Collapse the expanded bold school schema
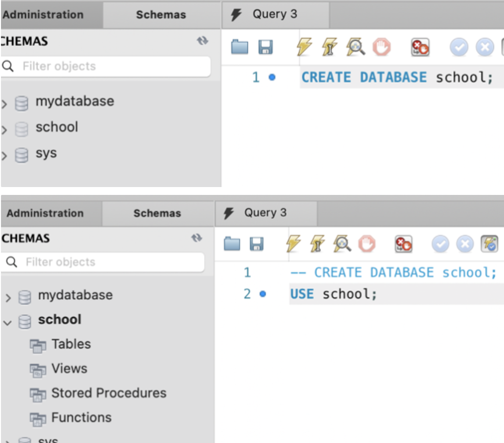Image resolution: width=504 pixels, height=443 pixels. point(8,322)
